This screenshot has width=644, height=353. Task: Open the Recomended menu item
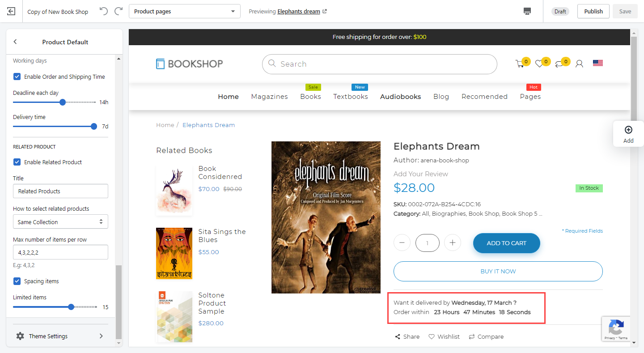click(x=484, y=97)
